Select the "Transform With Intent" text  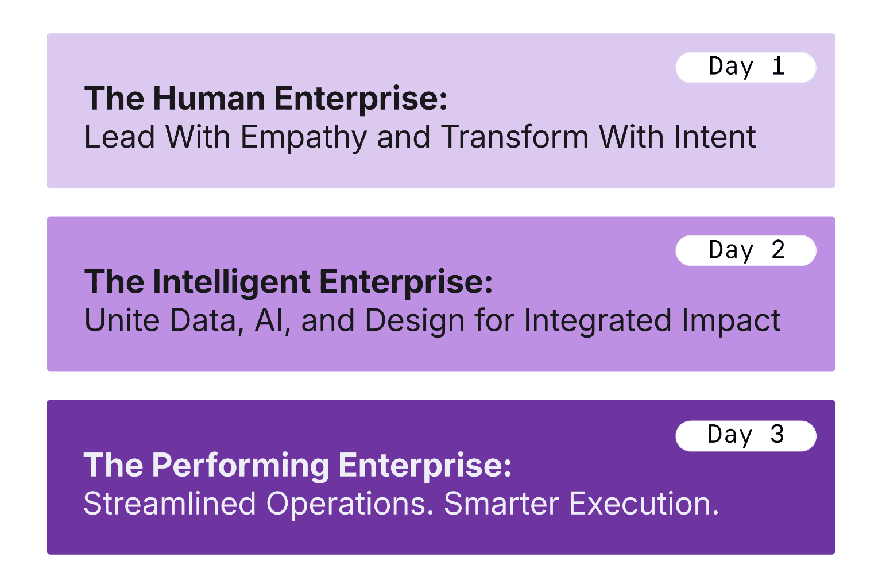[x=598, y=137]
